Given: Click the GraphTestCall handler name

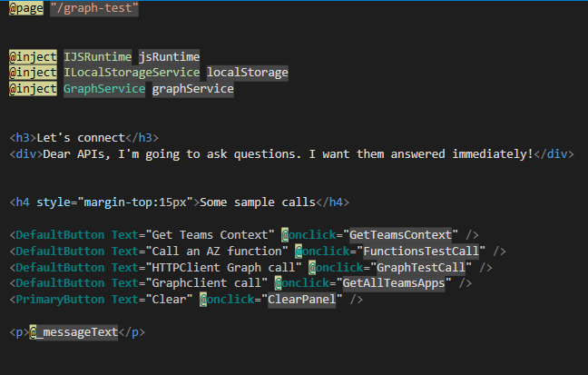Looking at the screenshot, I should [x=421, y=268].
